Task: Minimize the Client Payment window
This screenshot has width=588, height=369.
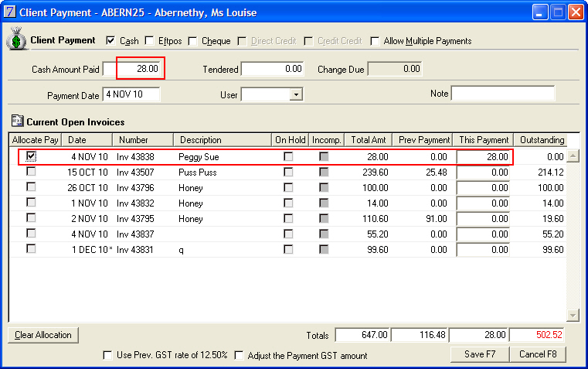Action: click(540, 12)
